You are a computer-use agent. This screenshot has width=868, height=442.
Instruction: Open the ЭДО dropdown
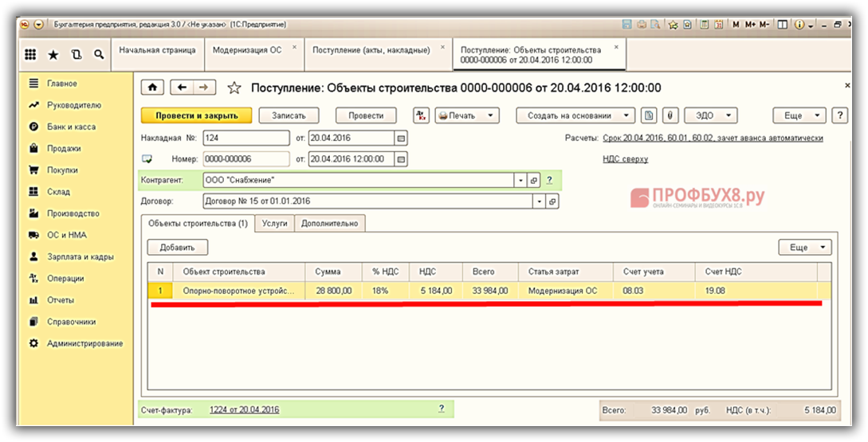(711, 115)
